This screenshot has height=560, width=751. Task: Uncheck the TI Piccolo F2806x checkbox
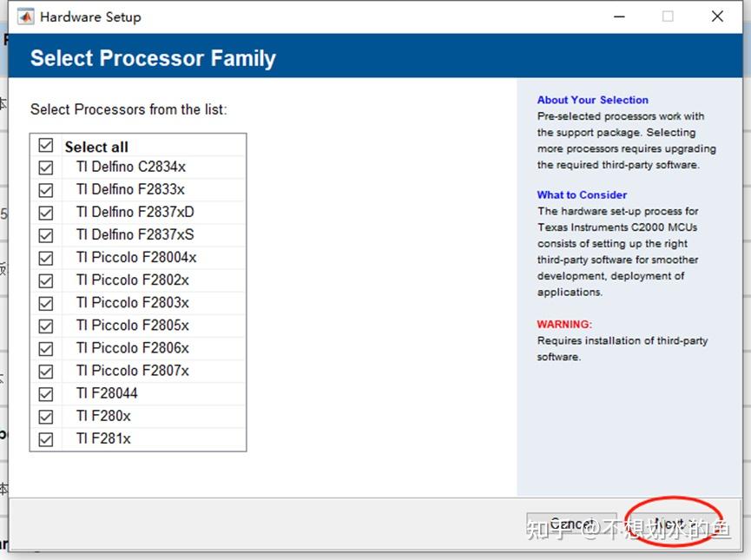pyautogui.click(x=45, y=347)
